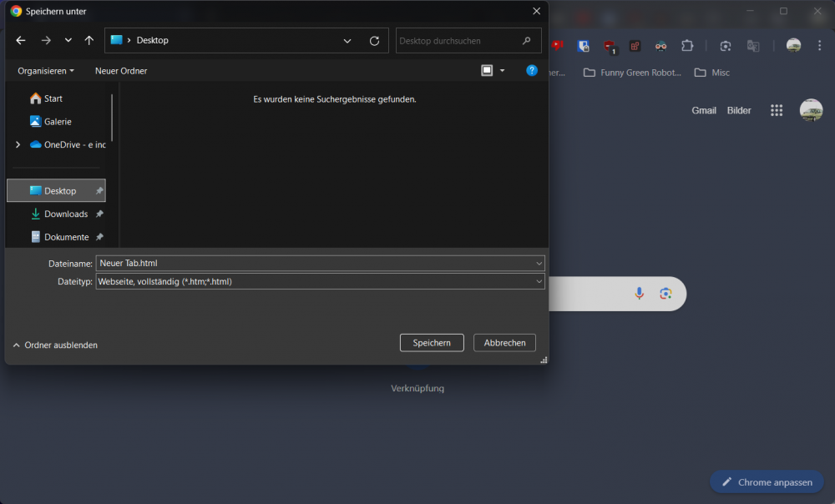Click the microphone icon in the search bar
The width and height of the screenshot is (835, 504).
coord(640,294)
